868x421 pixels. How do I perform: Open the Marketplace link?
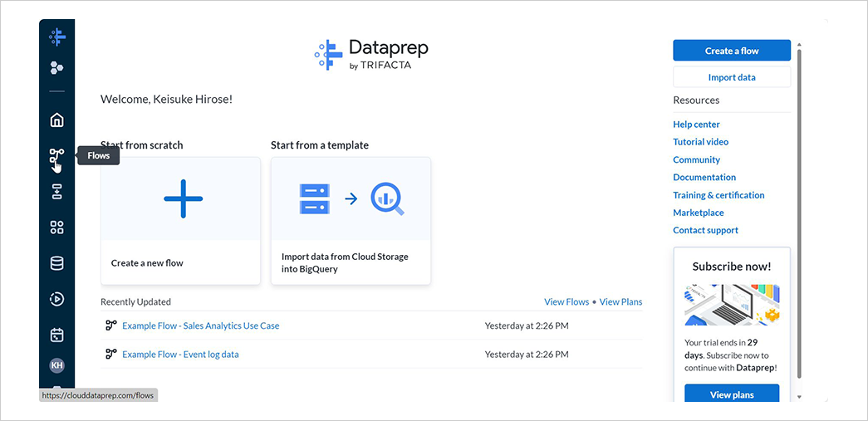[x=699, y=213]
